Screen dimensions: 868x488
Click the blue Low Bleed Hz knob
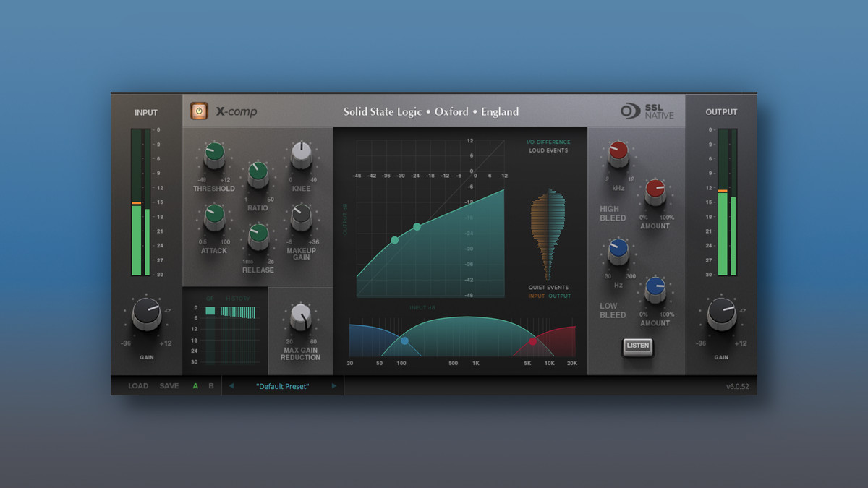pyautogui.click(x=618, y=250)
